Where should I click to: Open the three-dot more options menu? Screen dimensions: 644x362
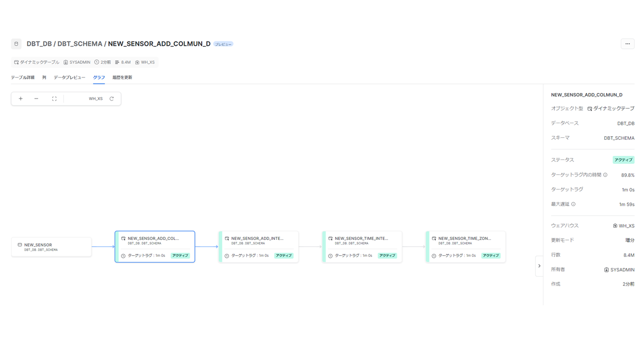coord(627,44)
